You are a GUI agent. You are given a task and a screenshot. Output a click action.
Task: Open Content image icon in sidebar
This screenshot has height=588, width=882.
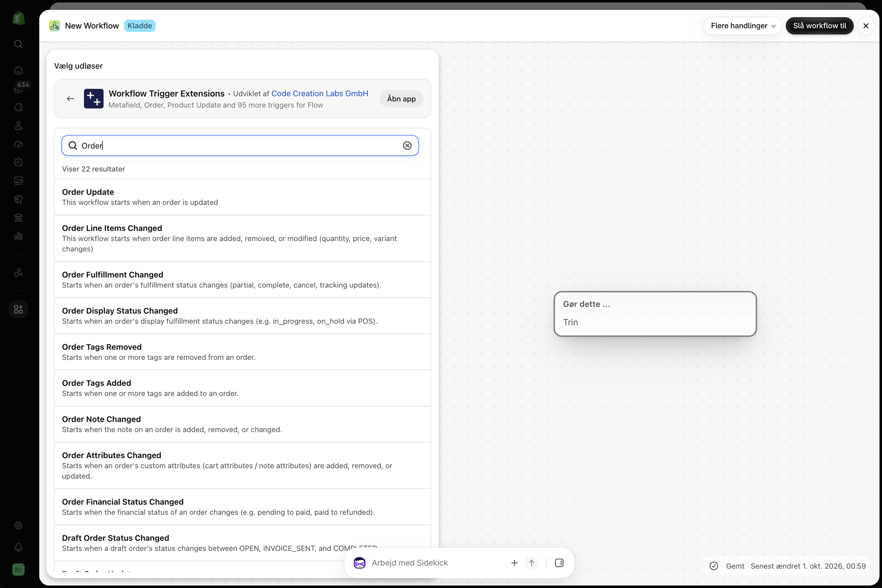18,181
